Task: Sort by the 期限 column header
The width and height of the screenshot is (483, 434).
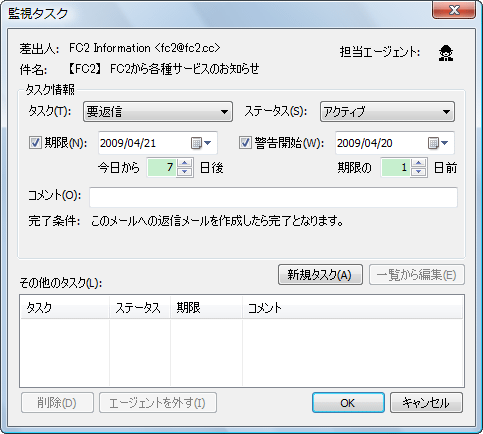Action: (206, 308)
